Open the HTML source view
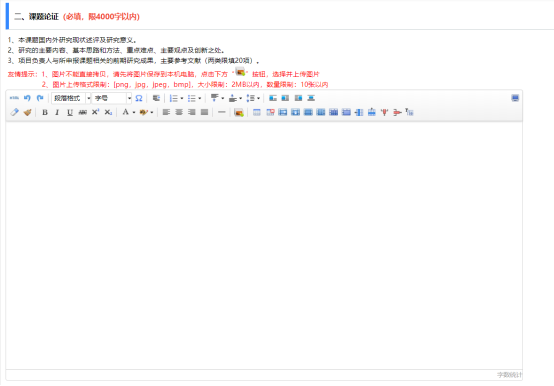 (14, 98)
